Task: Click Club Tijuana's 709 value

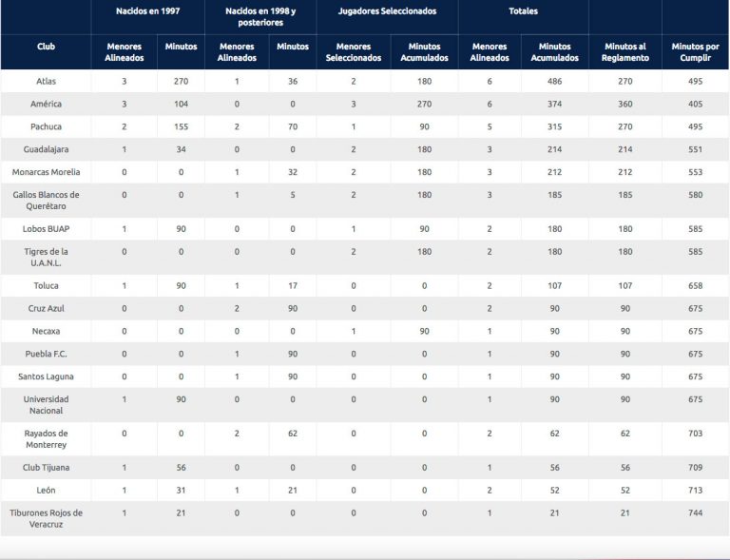Action: click(x=696, y=468)
